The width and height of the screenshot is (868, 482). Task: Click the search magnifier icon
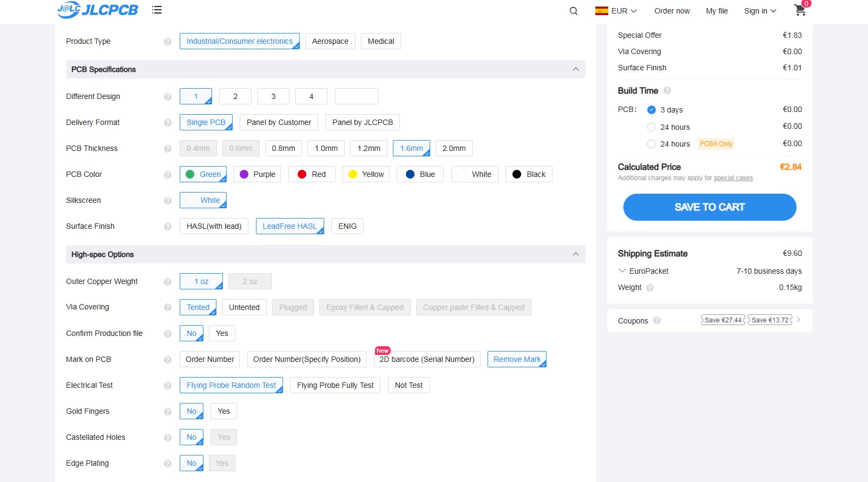click(x=574, y=11)
